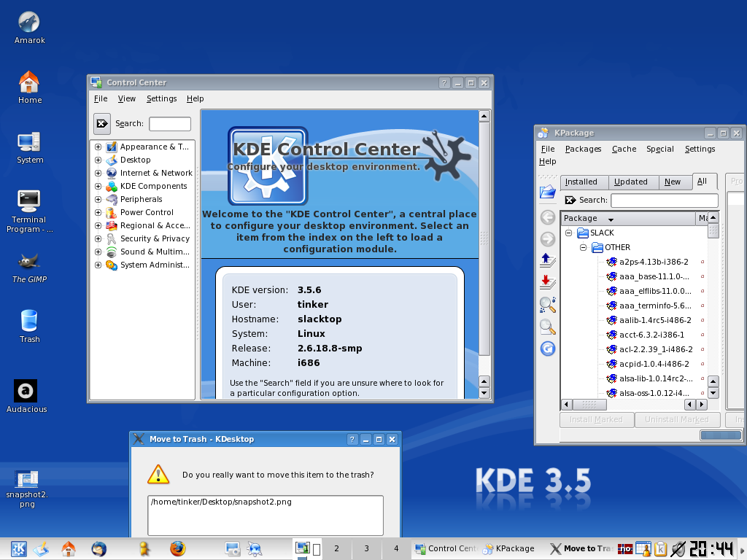Switch to virtual desktop 2
This screenshot has width=747, height=560.
336,548
